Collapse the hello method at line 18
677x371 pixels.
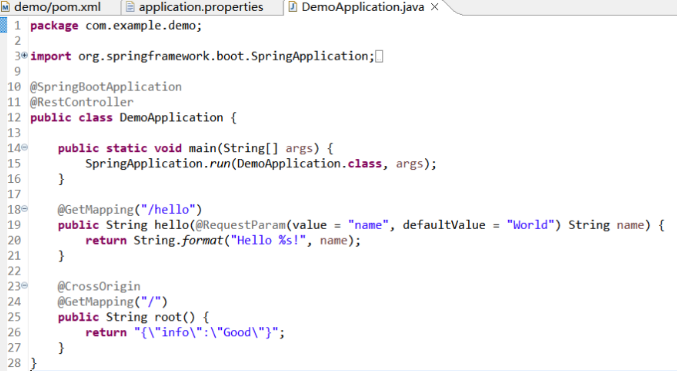tap(25, 209)
